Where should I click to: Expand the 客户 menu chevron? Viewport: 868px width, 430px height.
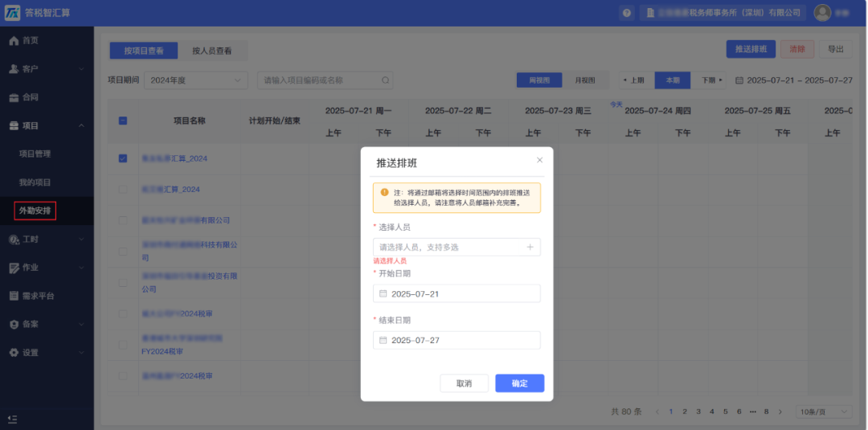click(81, 69)
